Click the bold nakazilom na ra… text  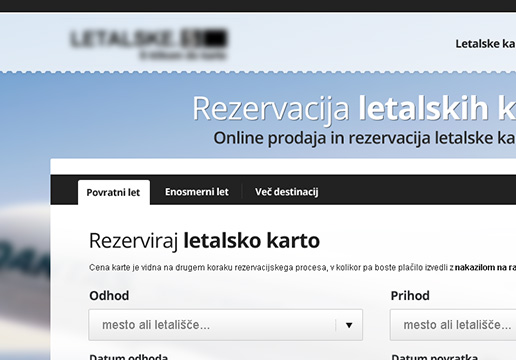coord(485,268)
